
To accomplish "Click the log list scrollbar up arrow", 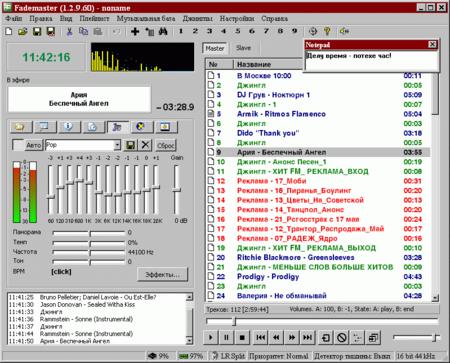I will tap(189, 297).
